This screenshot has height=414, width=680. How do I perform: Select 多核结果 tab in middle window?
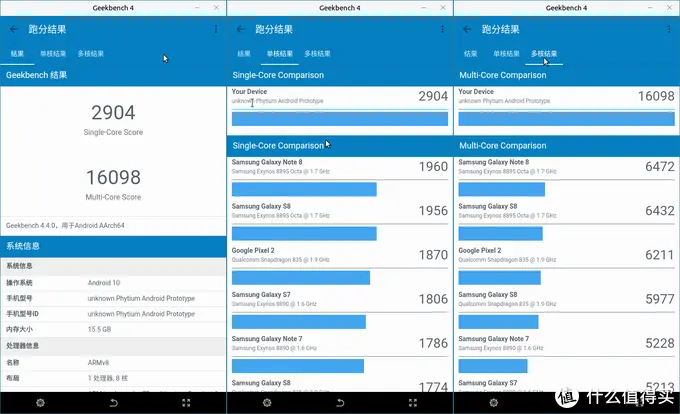click(317, 54)
